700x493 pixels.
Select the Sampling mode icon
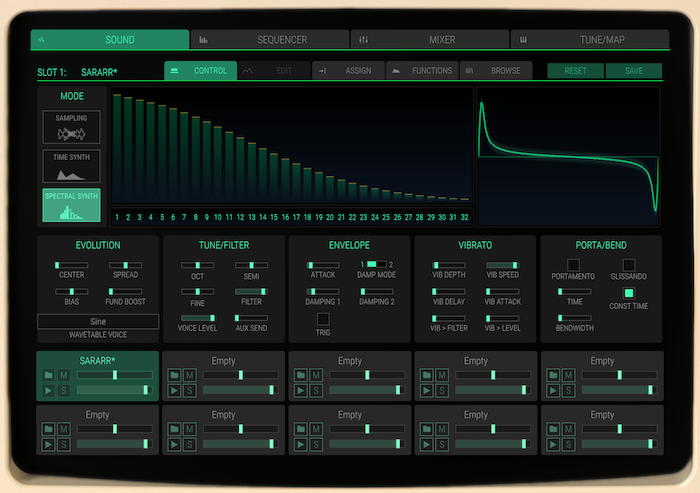click(x=71, y=127)
